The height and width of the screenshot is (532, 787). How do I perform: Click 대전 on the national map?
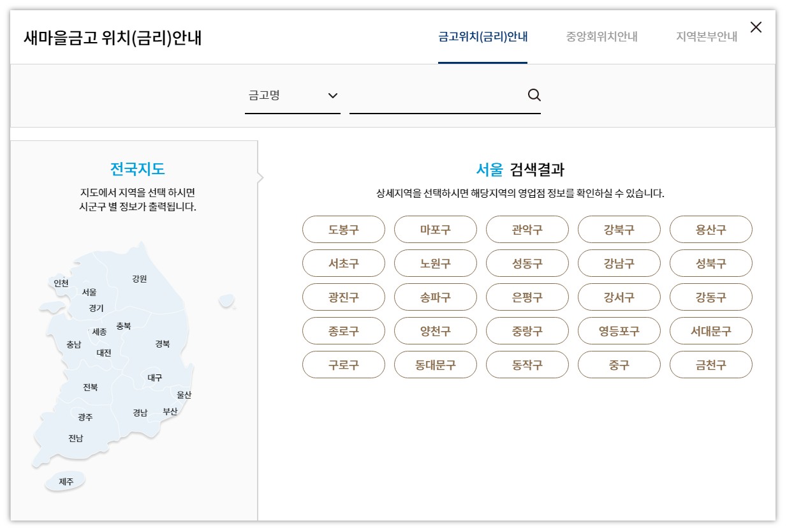pyautogui.click(x=104, y=353)
